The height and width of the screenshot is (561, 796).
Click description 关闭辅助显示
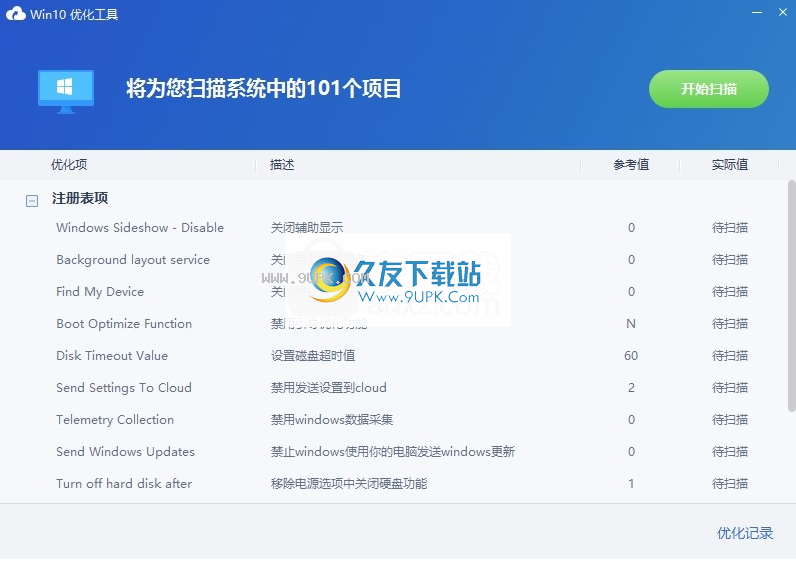pyautogui.click(x=307, y=227)
